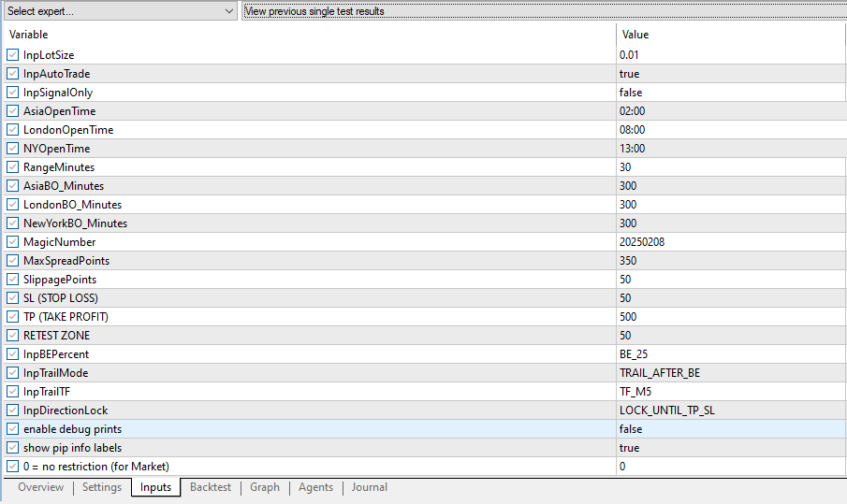Image resolution: width=847 pixels, height=504 pixels.
Task: Open the Select expert dropdown
Action: tap(120, 11)
